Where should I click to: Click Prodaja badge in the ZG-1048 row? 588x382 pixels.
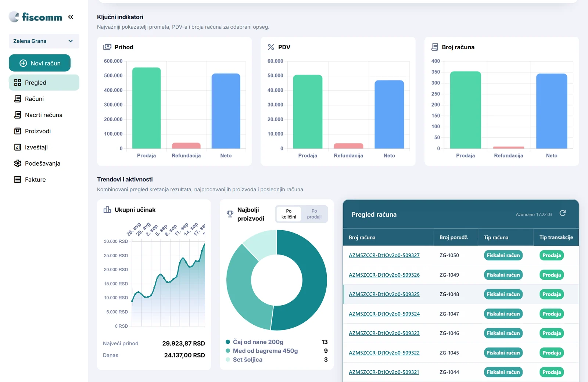tap(551, 294)
